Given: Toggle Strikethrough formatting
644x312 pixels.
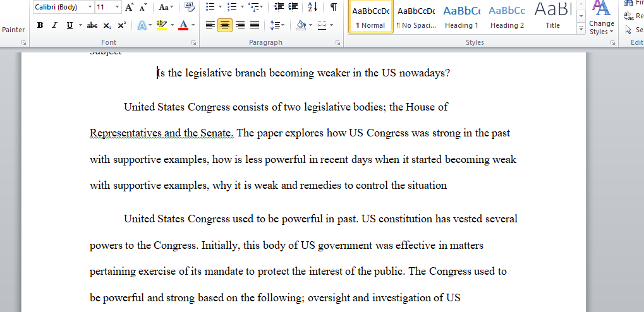Looking at the screenshot, I should pyautogui.click(x=92, y=25).
